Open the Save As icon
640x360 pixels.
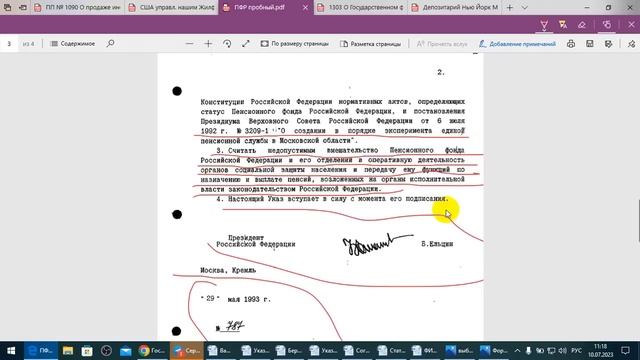coord(608,43)
